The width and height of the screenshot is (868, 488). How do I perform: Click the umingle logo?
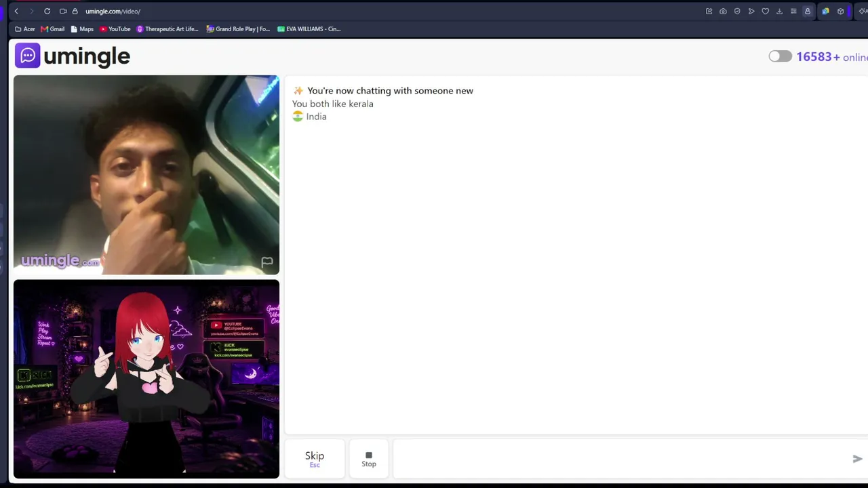tap(73, 56)
